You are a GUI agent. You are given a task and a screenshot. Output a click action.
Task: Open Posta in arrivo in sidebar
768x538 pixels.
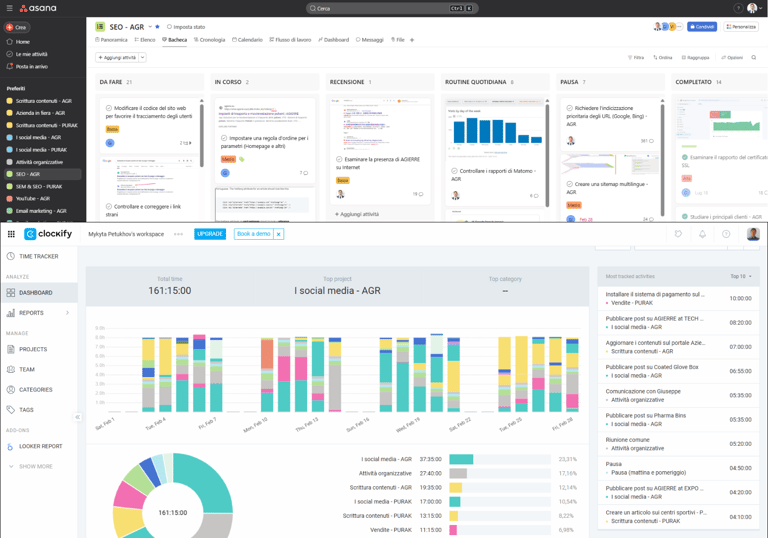tap(31, 66)
